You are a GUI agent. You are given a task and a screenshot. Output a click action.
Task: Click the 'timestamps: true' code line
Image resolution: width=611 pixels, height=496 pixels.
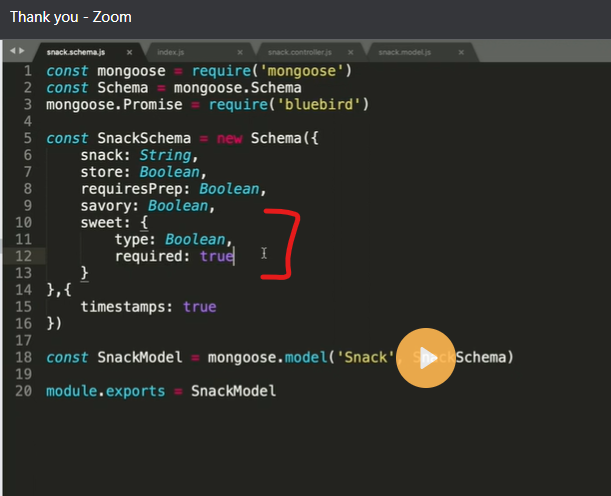[148, 306]
